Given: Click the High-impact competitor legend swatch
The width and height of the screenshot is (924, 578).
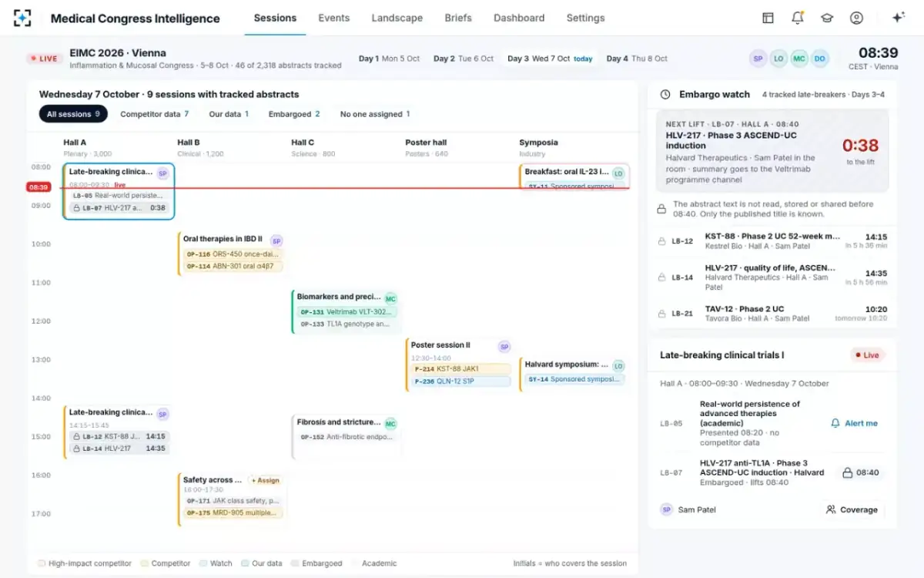Looking at the screenshot, I should (42, 563).
